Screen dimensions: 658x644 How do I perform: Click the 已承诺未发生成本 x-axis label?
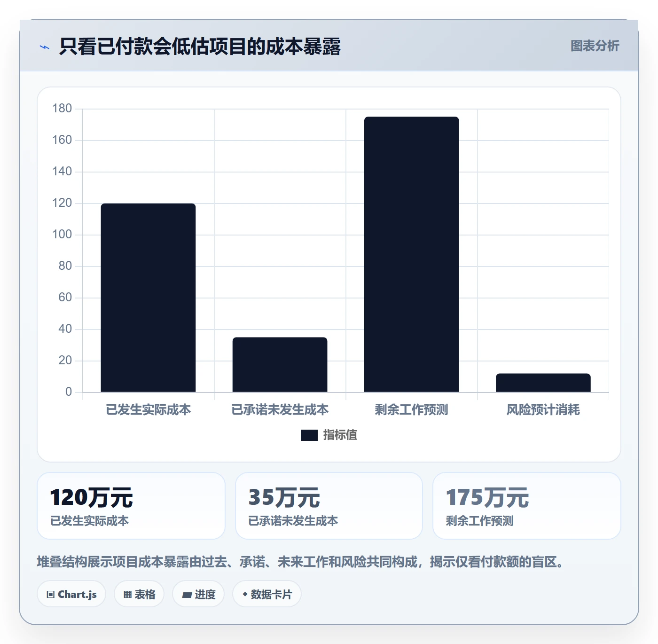(280, 410)
